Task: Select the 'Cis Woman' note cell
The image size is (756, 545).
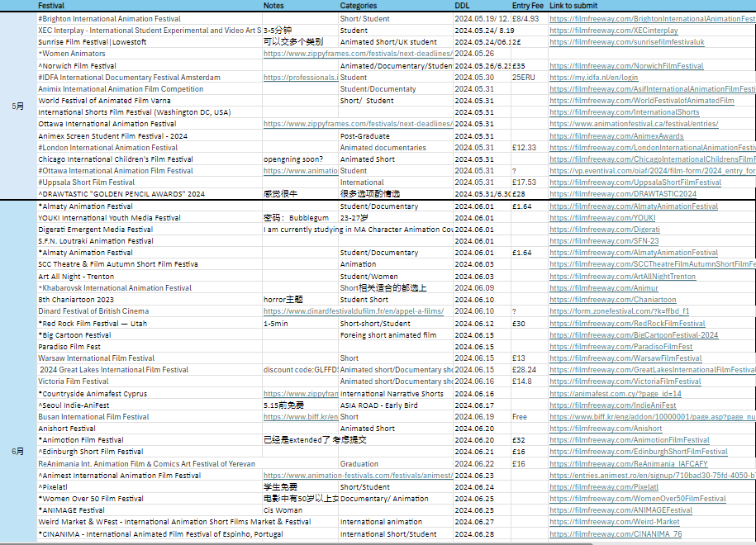Action: 301,510
